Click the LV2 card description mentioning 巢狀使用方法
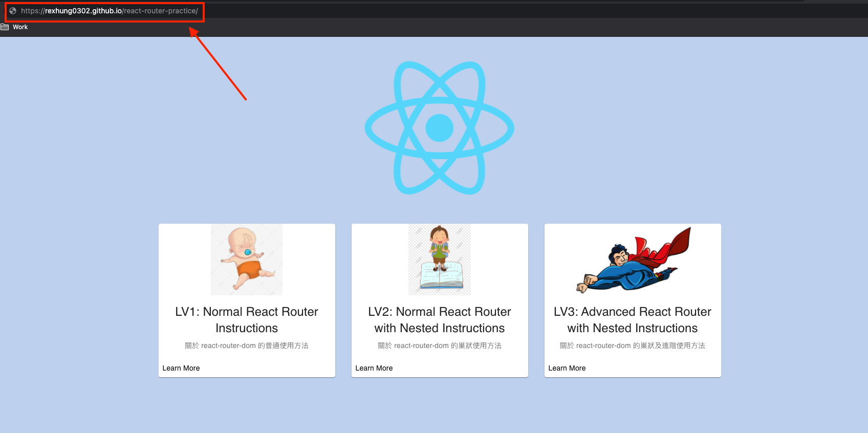 point(440,345)
